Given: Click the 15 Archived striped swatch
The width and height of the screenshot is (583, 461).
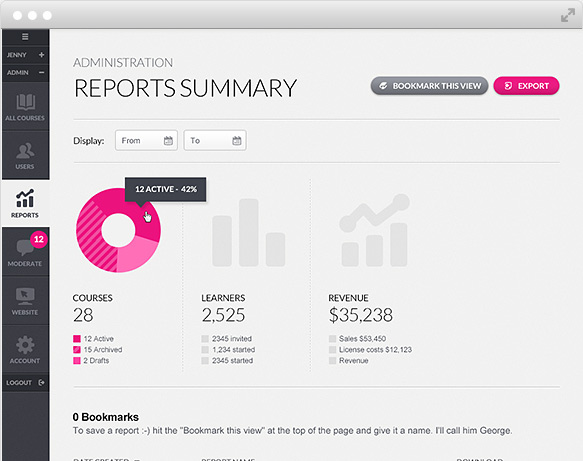Looking at the screenshot, I should pos(77,349).
